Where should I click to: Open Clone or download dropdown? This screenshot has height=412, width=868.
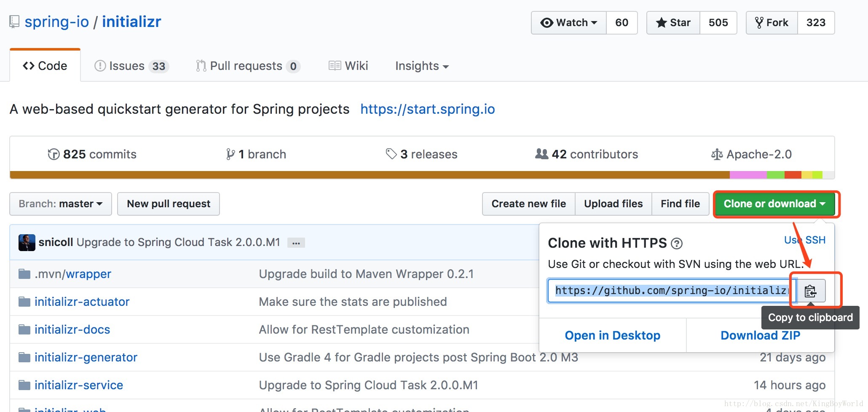774,204
